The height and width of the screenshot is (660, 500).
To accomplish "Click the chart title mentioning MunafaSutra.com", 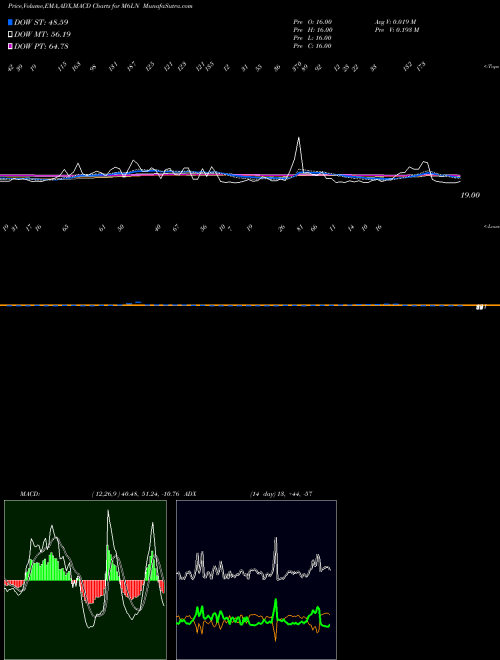I will pyautogui.click(x=100, y=6).
